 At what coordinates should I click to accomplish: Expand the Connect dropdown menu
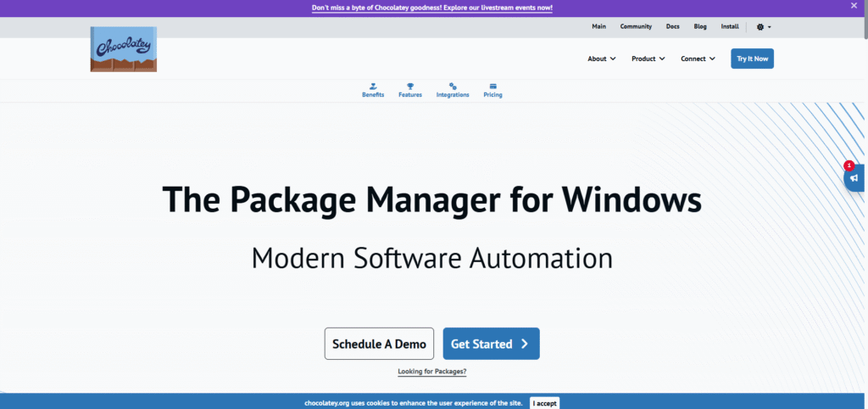[x=698, y=59]
